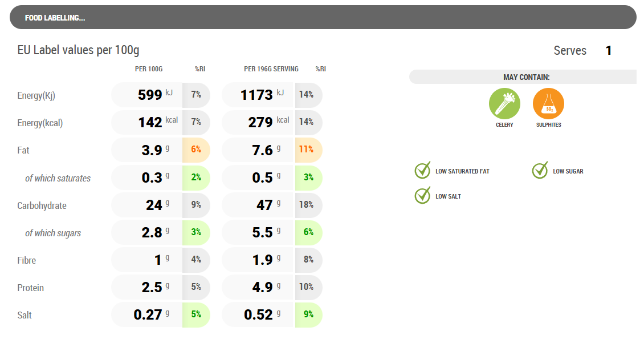The image size is (644, 343).
Task: Click the May Contain section header
Action: click(525, 77)
